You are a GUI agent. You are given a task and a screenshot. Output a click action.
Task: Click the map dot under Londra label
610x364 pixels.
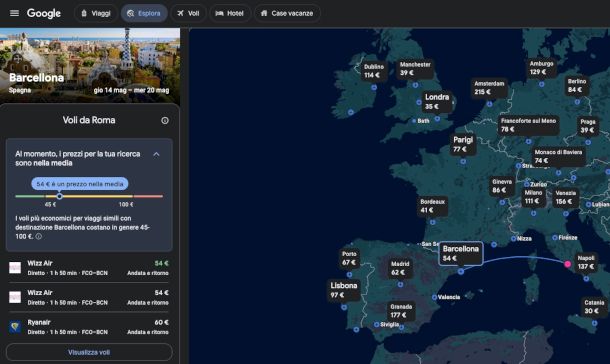[x=437, y=119]
